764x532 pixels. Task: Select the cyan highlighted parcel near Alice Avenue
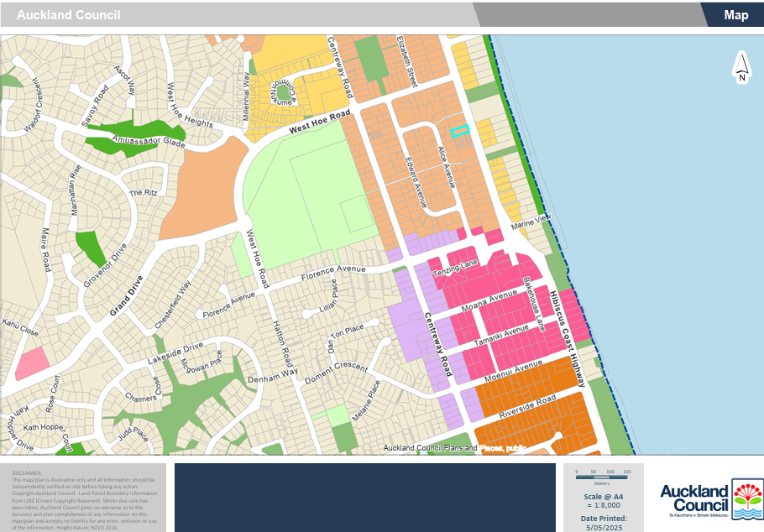coord(459,131)
